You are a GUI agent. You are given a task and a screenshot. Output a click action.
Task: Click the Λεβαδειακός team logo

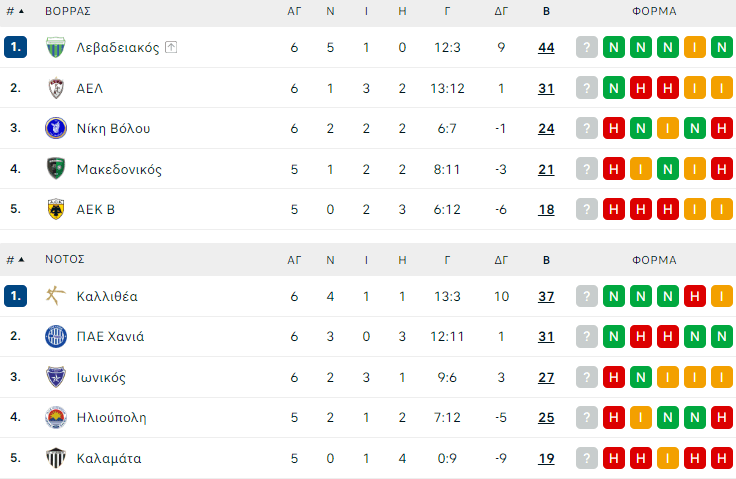point(56,47)
